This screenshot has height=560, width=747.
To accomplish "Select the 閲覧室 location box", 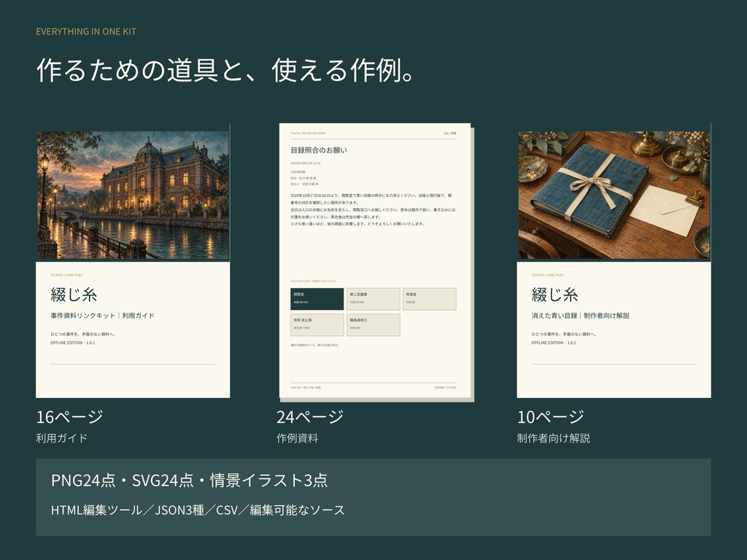I will point(317,299).
